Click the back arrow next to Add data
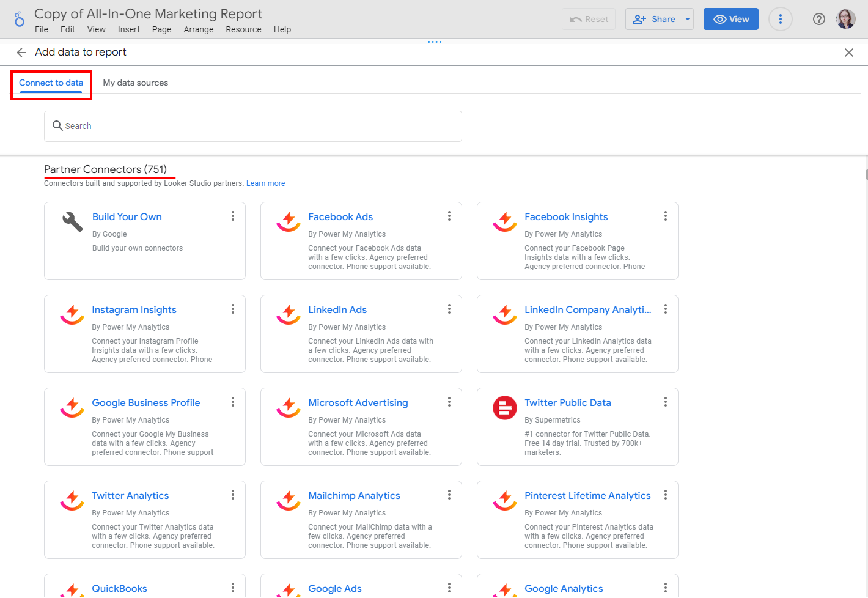 tap(21, 53)
